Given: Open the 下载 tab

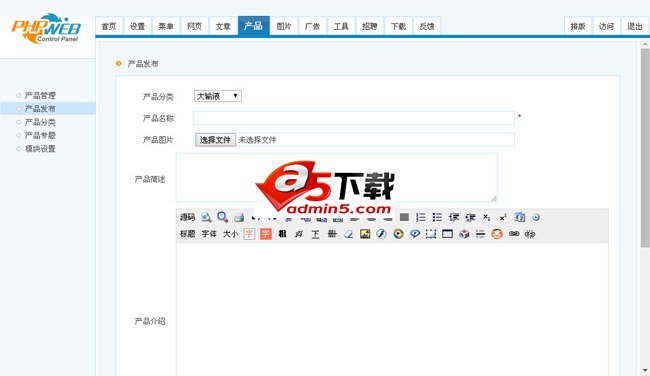Looking at the screenshot, I should pyautogui.click(x=398, y=26).
